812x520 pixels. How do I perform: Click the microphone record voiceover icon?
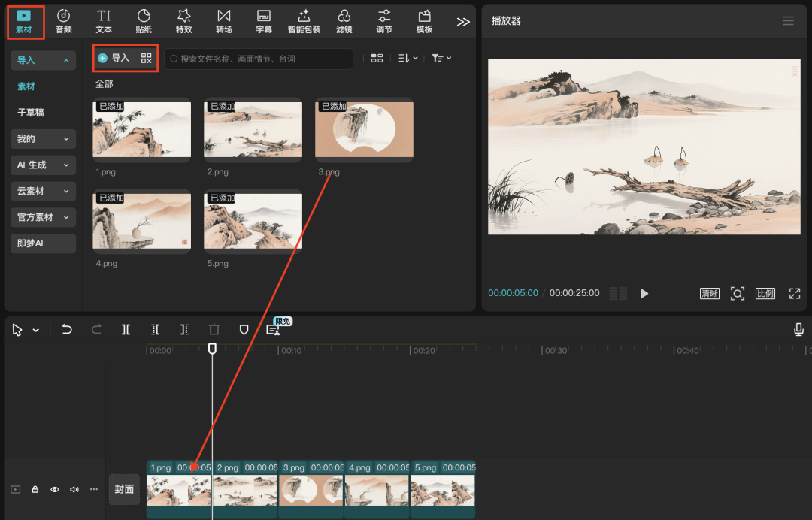coord(798,329)
